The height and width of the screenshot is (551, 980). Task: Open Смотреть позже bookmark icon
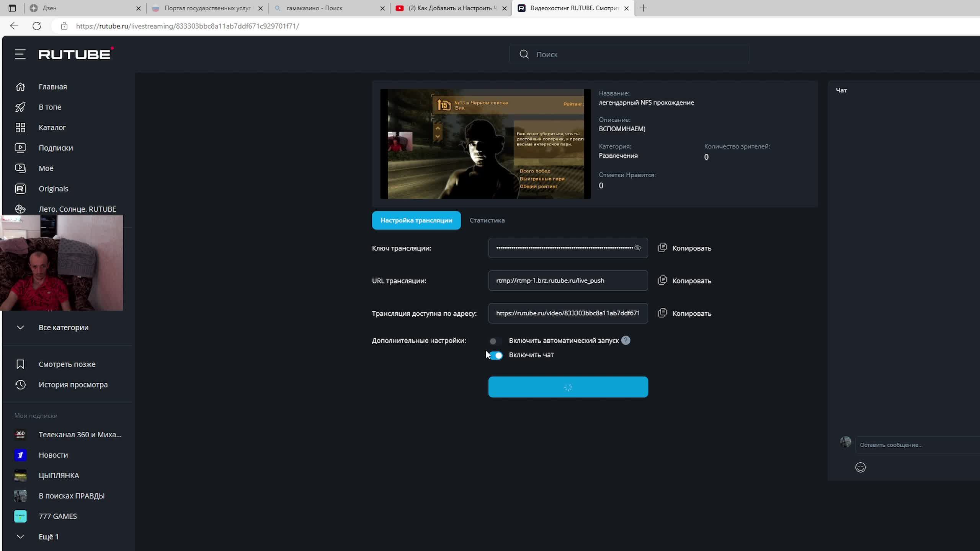[x=20, y=364]
